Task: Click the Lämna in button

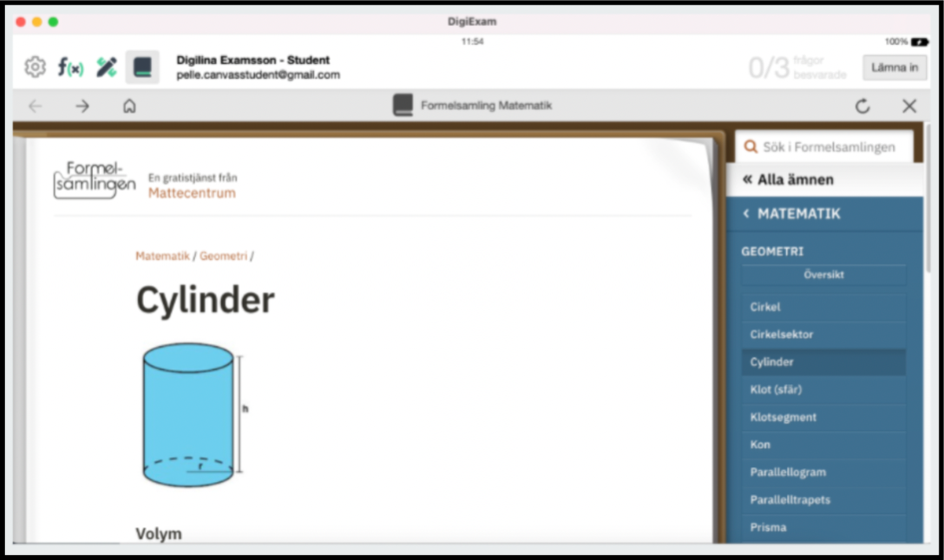Action: tap(895, 68)
